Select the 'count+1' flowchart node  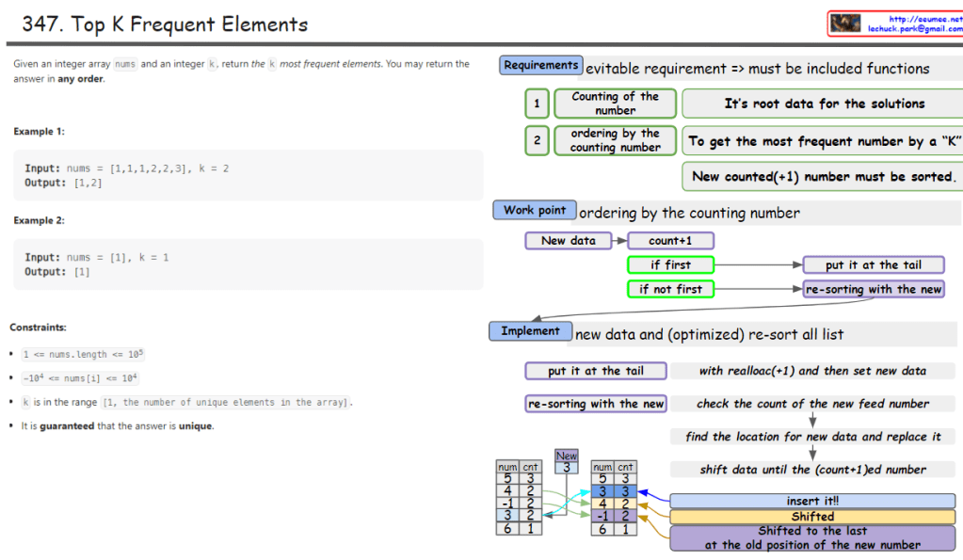tap(670, 241)
